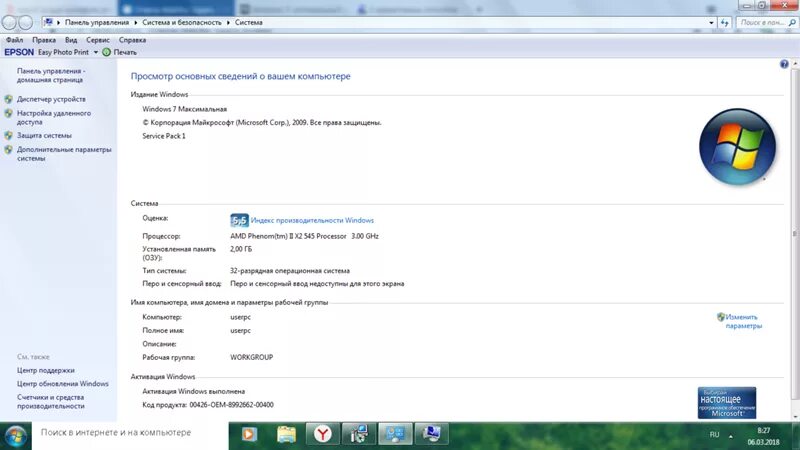Open performance counters and tools link

tap(51, 402)
